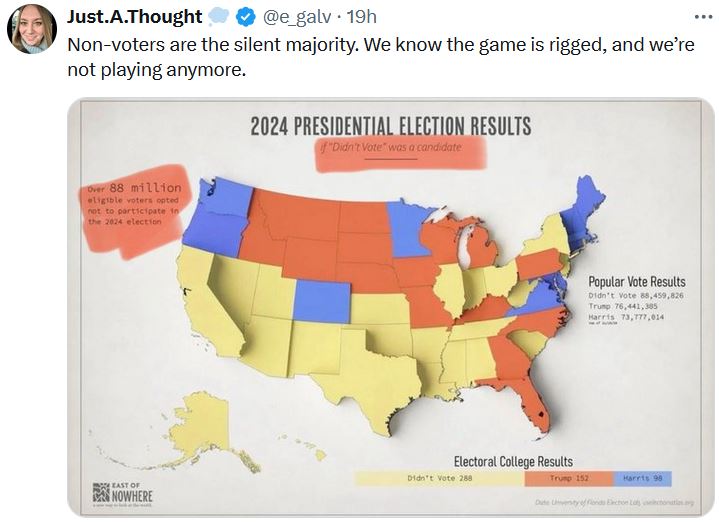
Task: Click the "Electoral College Results" heading
Action: tap(513, 461)
